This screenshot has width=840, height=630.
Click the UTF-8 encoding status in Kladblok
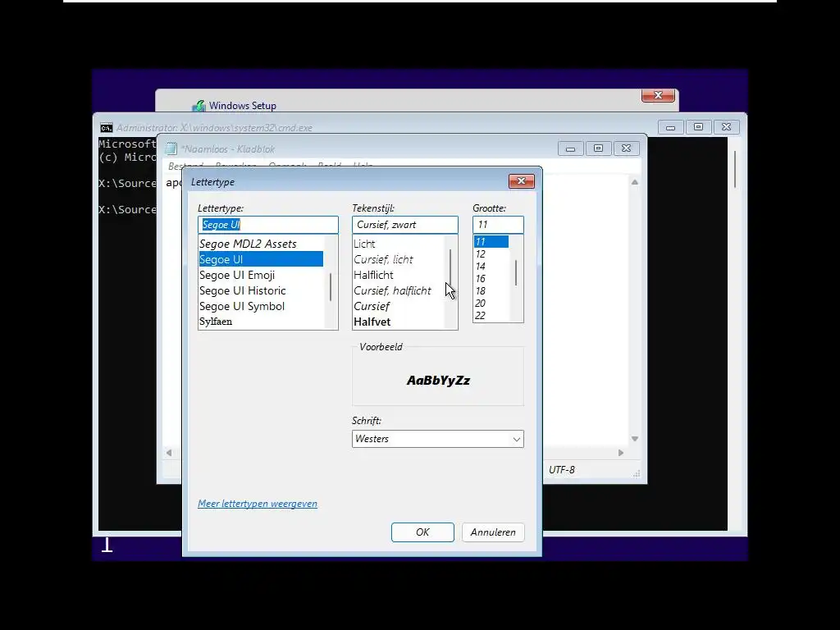pos(561,470)
